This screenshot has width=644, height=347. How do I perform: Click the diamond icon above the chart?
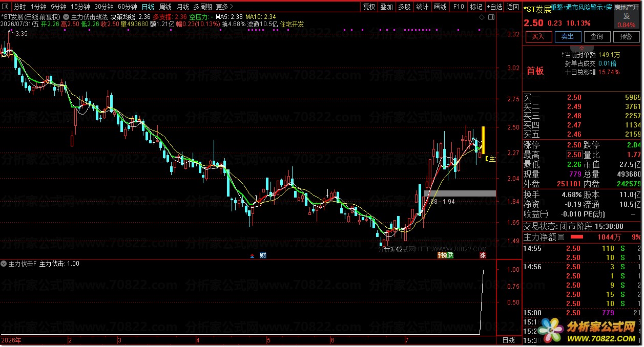[482, 17]
